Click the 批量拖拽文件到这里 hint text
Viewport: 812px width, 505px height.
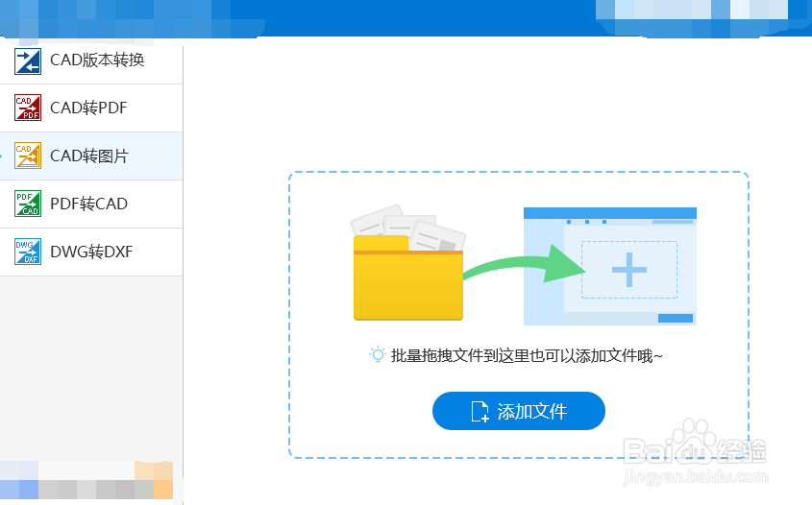(x=527, y=356)
